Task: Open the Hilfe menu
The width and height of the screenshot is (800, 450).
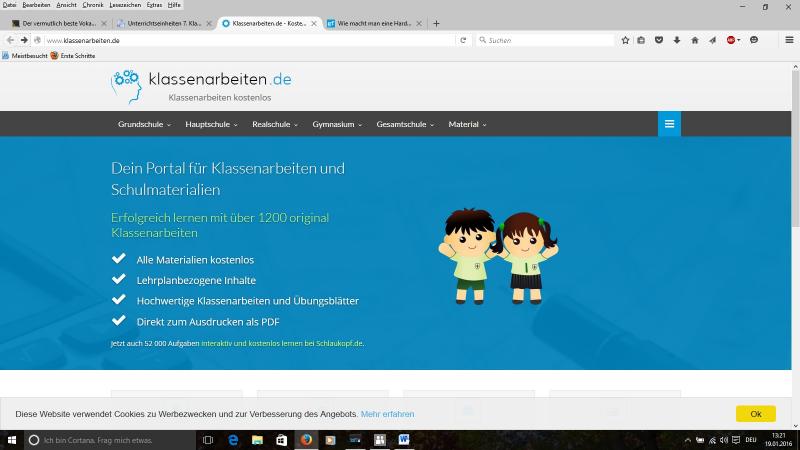Action: coord(174,5)
